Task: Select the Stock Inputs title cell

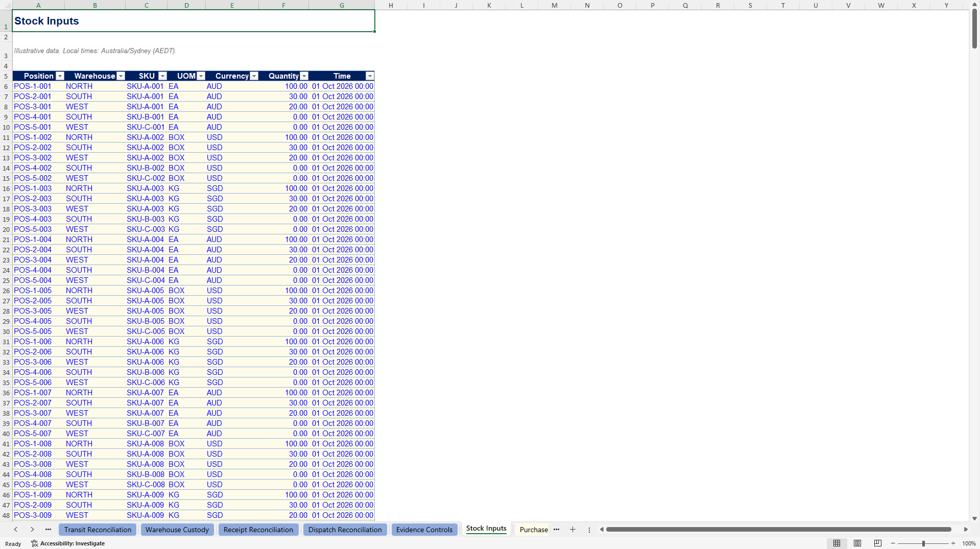Action: [x=194, y=21]
